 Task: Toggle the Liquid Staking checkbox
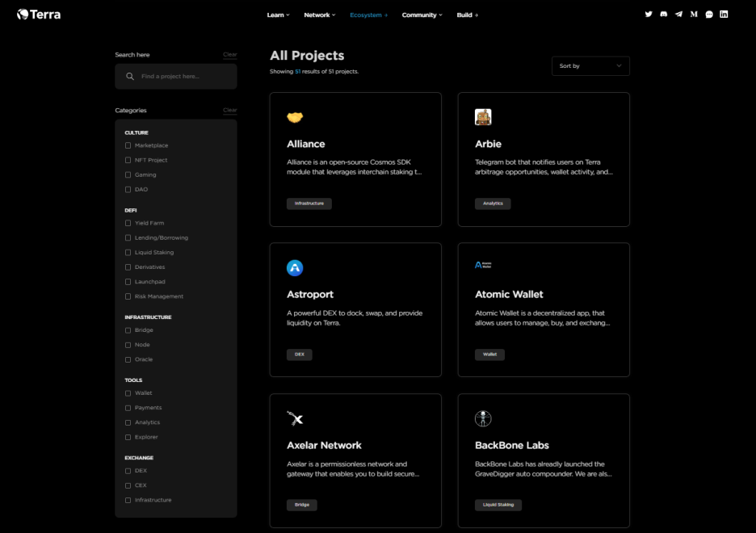tap(128, 253)
